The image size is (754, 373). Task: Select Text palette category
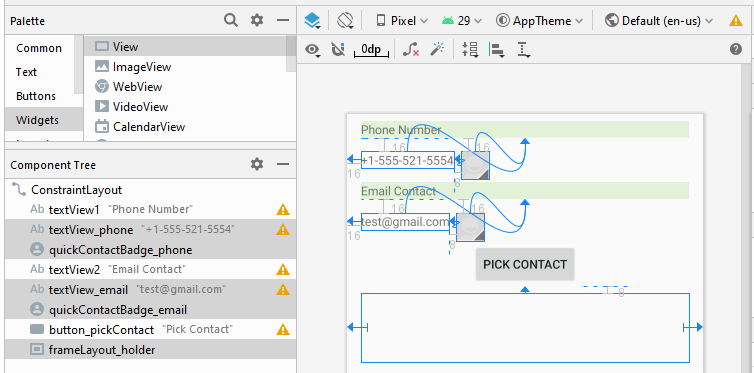(26, 72)
